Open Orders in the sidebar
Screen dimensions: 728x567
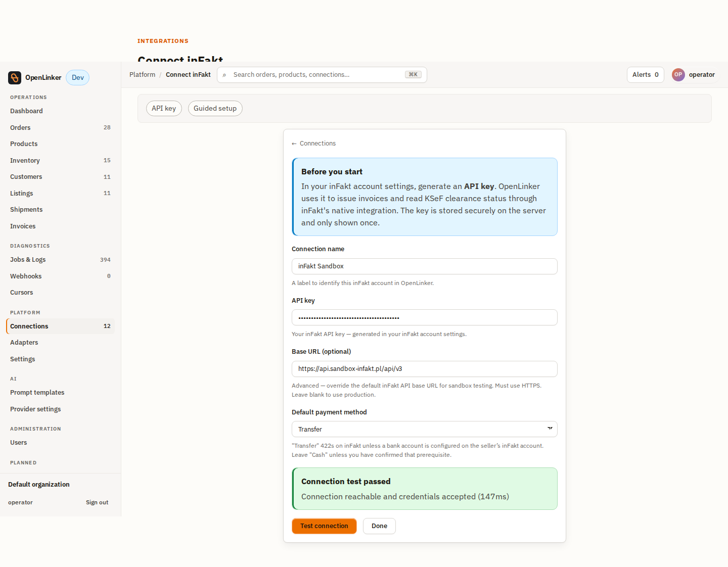(x=61, y=127)
